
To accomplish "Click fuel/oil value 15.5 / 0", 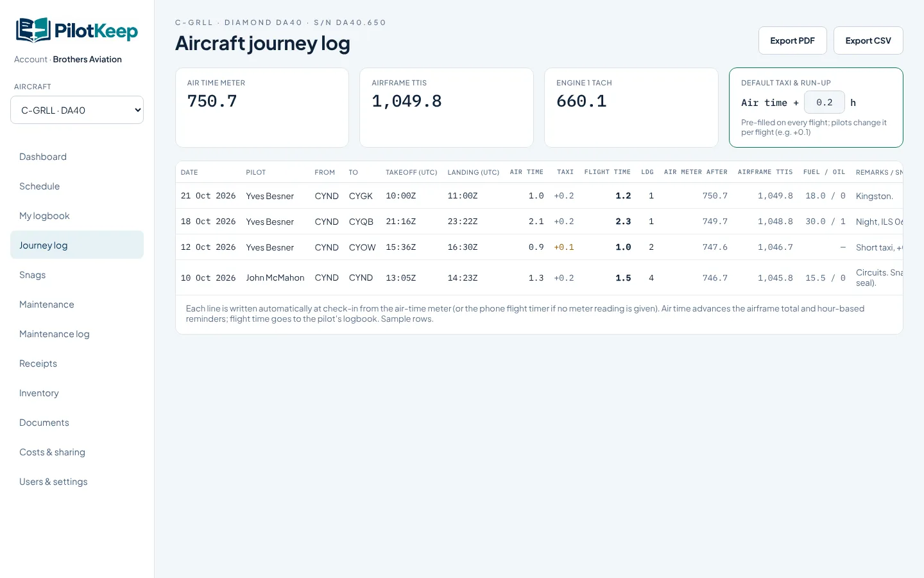I will (825, 278).
